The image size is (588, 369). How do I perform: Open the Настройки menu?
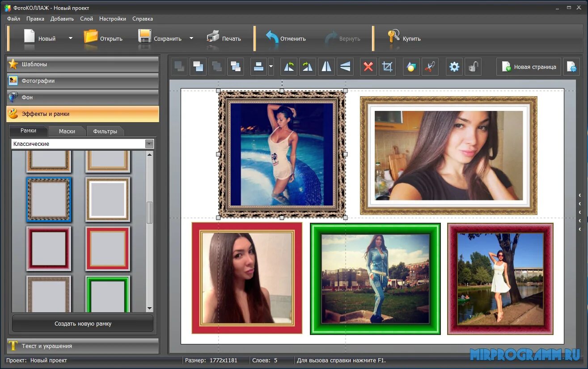(113, 19)
